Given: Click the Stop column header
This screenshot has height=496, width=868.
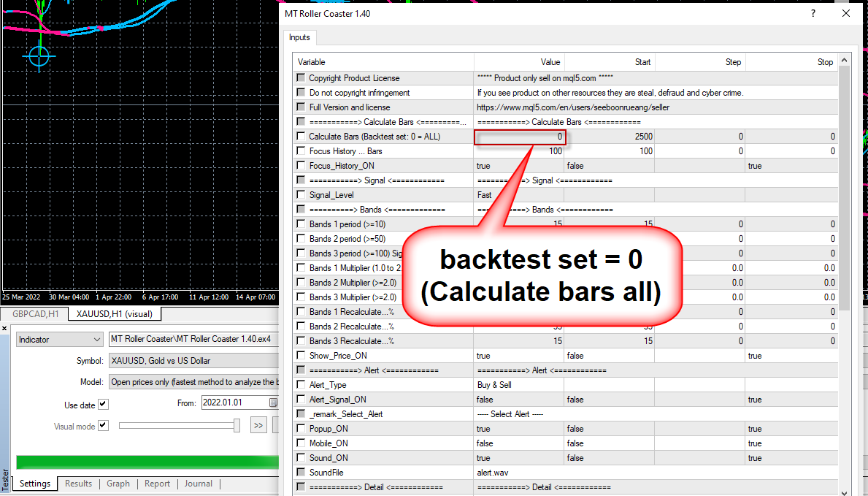Looking at the screenshot, I should tap(791, 62).
